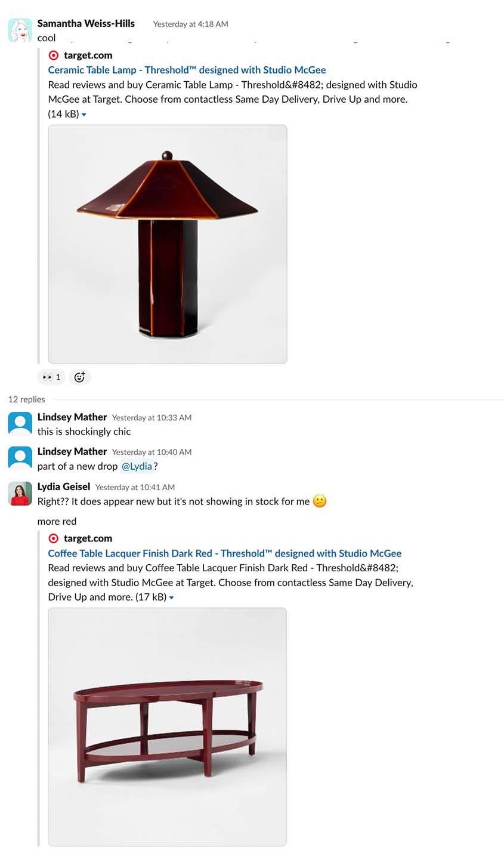Open the Ceramic Table Lamp link

coord(187,70)
